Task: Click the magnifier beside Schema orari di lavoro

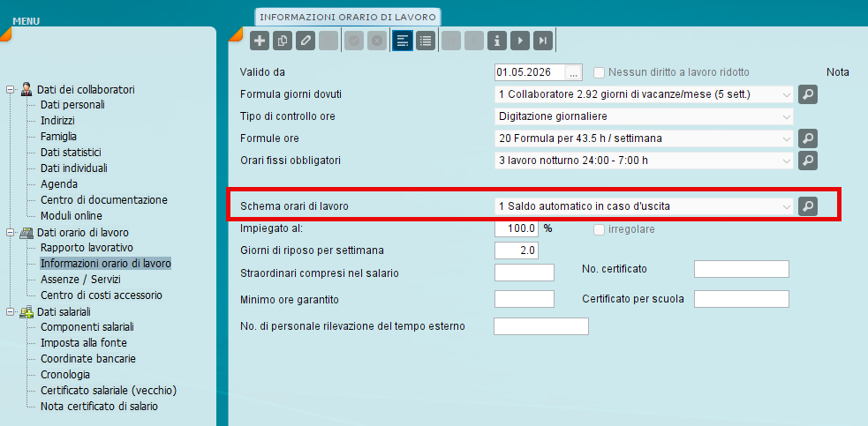Action: click(x=808, y=206)
